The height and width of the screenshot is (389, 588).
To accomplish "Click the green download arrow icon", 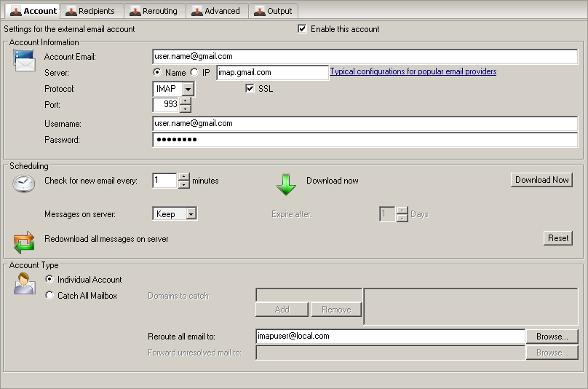I will click(x=286, y=184).
